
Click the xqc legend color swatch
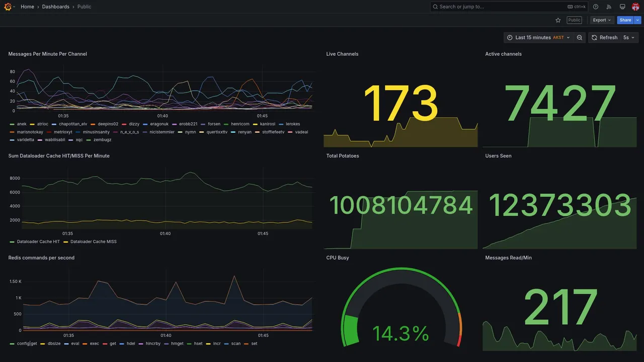point(71,140)
